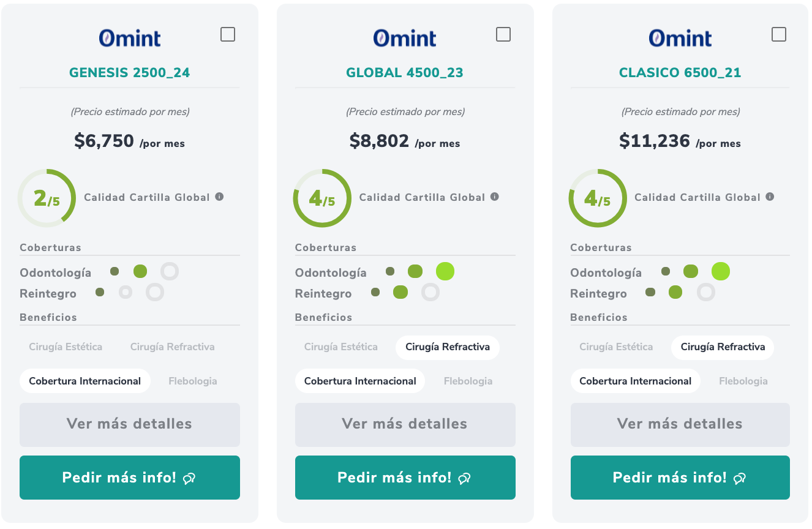This screenshot has width=812, height=529.
Task: Click the 2/5 quality ring on GENESIS plan
Action: [x=47, y=198]
